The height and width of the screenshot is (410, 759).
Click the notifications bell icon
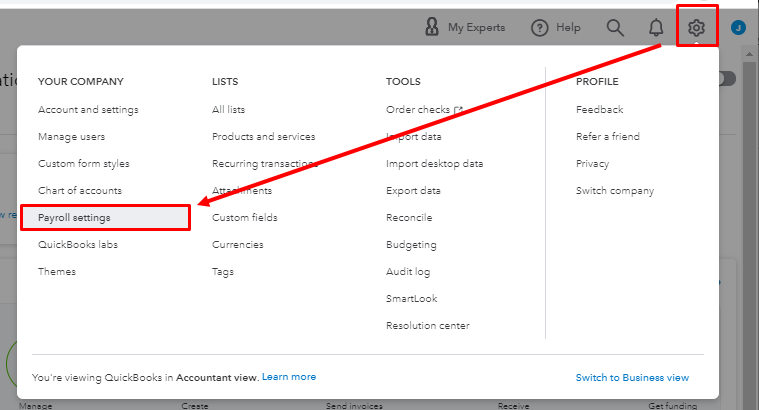click(x=656, y=28)
